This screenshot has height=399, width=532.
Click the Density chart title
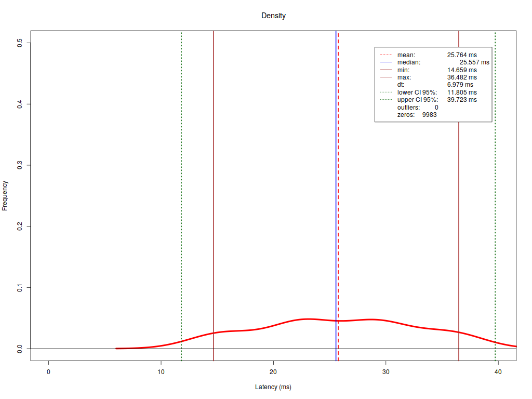[273, 16]
